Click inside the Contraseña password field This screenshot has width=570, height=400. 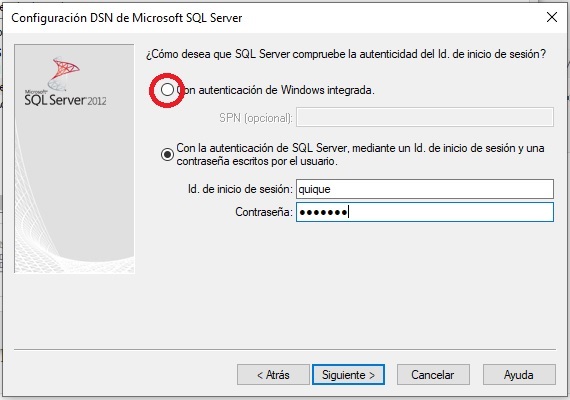click(425, 212)
